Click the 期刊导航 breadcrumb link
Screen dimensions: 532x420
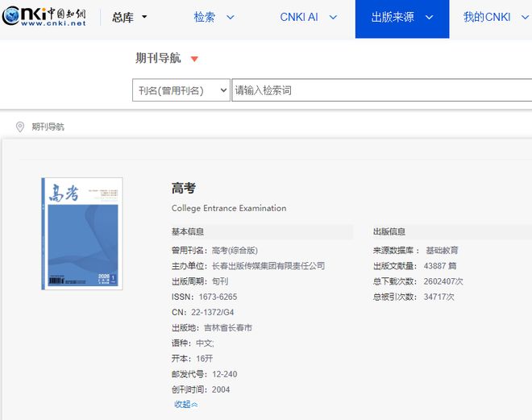[48, 127]
